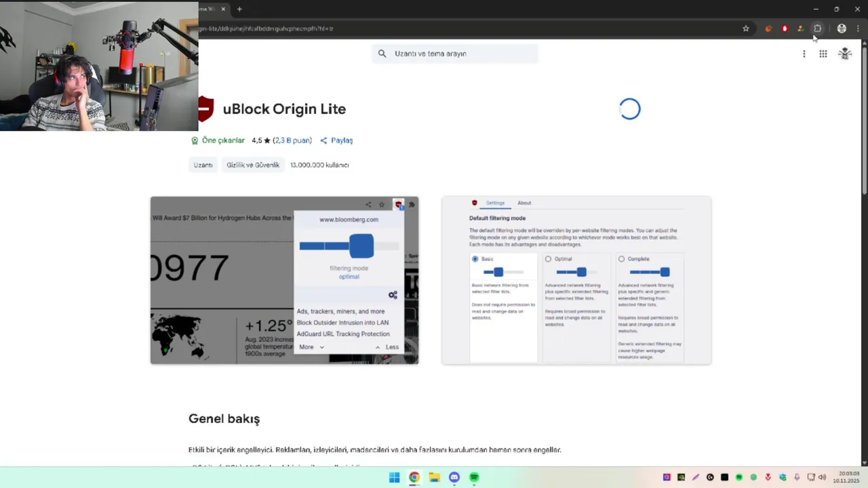The width and height of the screenshot is (868, 488).
Task: Select the "Uzantı" category chip
Action: (x=203, y=165)
